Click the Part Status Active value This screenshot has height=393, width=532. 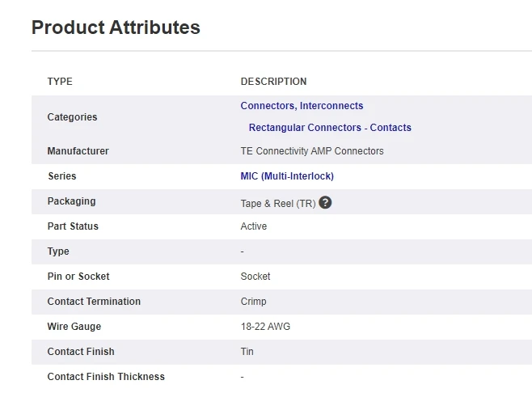coord(253,226)
